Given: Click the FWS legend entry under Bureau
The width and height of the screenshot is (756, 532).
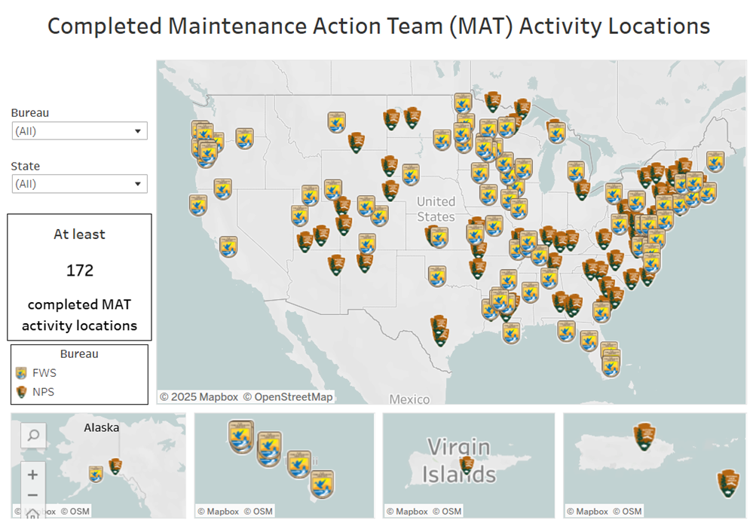Looking at the screenshot, I should (x=36, y=373).
